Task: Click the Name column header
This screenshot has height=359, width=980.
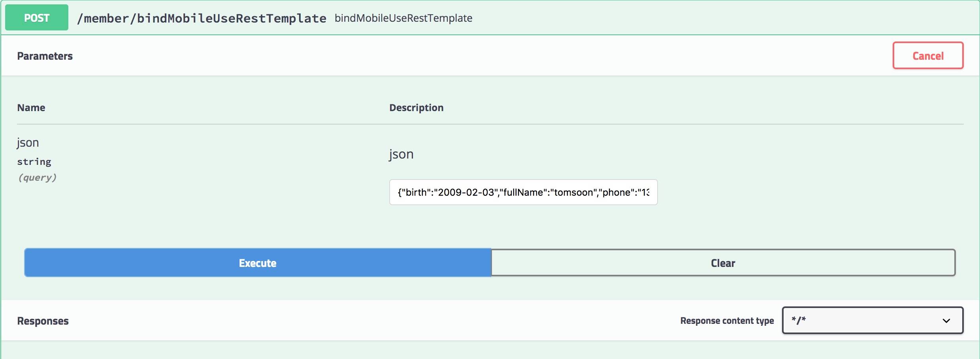Action: pyautogui.click(x=31, y=108)
